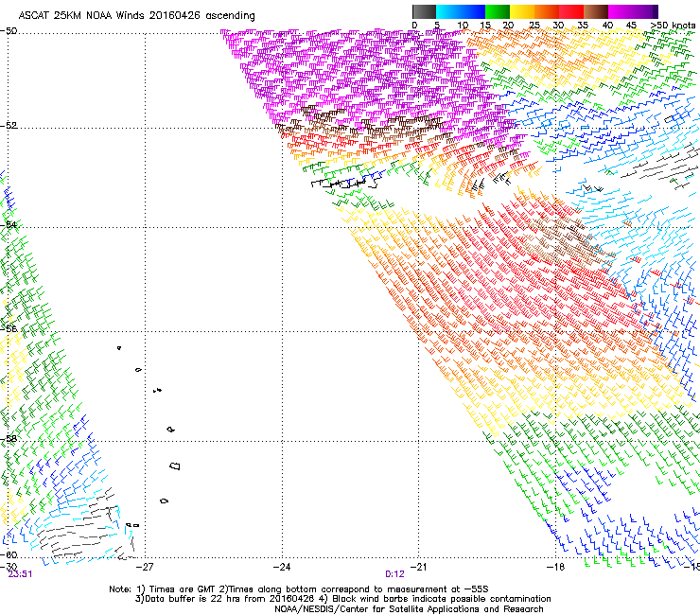700x615 pixels.
Task: Click the red 30-35 knots legend swatch
Action: click(571, 11)
